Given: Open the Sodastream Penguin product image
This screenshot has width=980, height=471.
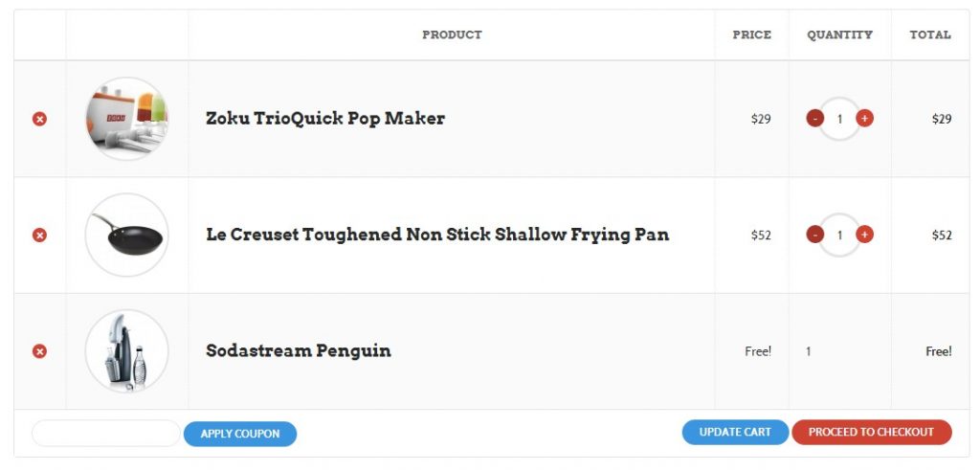Looking at the screenshot, I should point(126,351).
